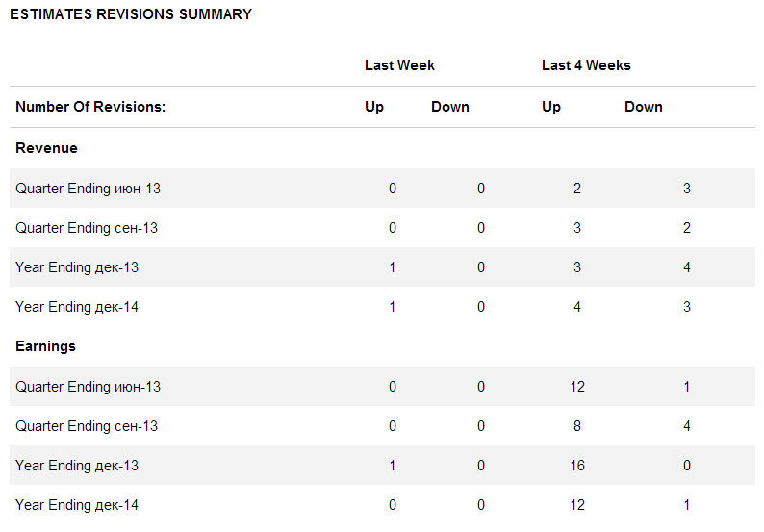Click the Number Of Revisions label
This screenshot has width=764, height=532.
point(90,107)
